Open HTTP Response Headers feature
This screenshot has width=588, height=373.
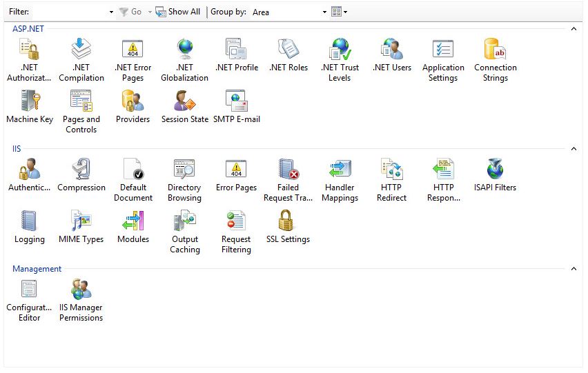pos(443,180)
